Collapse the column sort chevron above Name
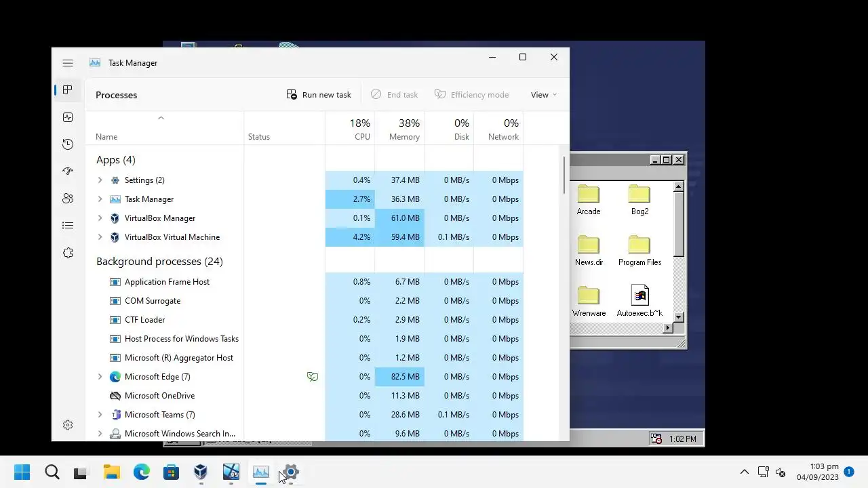 pyautogui.click(x=161, y=118)
